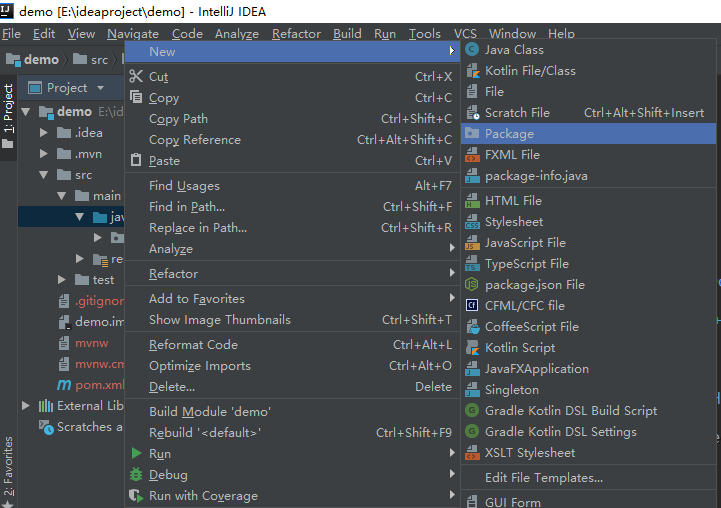The height and width of the screenshot is (508, 721).
Task: Click the File template icon
Action: (x=472, y=91)
